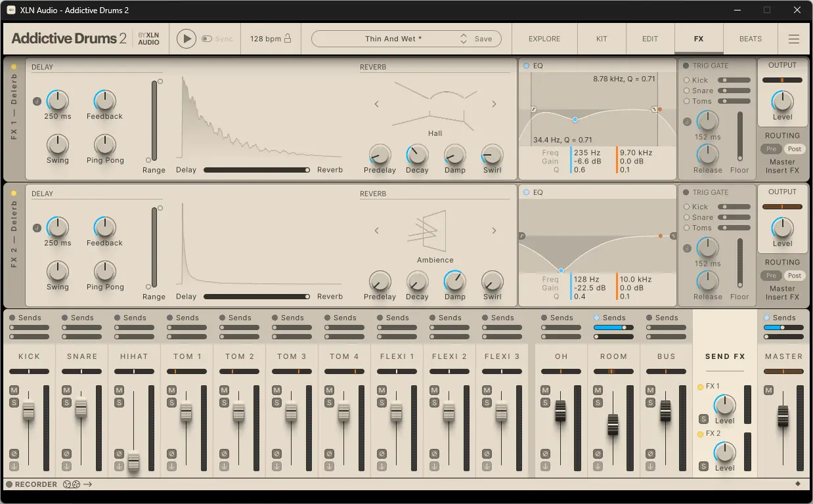The height and width of the screenshot is (504, 813).
Task: Open the hamburger menu top right
Action: pos(793,38)
